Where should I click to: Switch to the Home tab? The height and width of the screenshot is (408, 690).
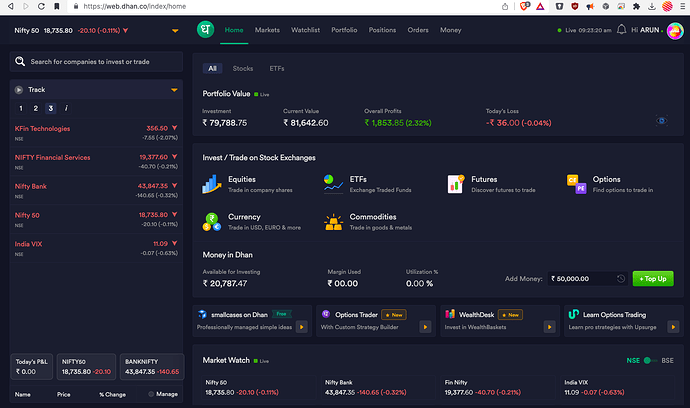pos(234,30)
